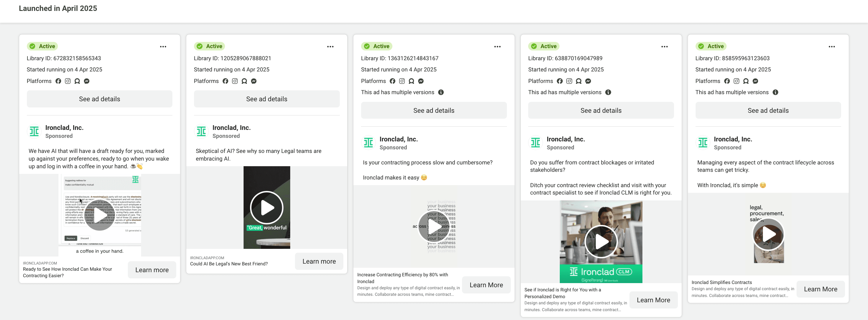Click Learn More on Ironclad Simplifies Contracts ad
The width and height of the screenshot is (868, 320).
[x=820, y=289]
